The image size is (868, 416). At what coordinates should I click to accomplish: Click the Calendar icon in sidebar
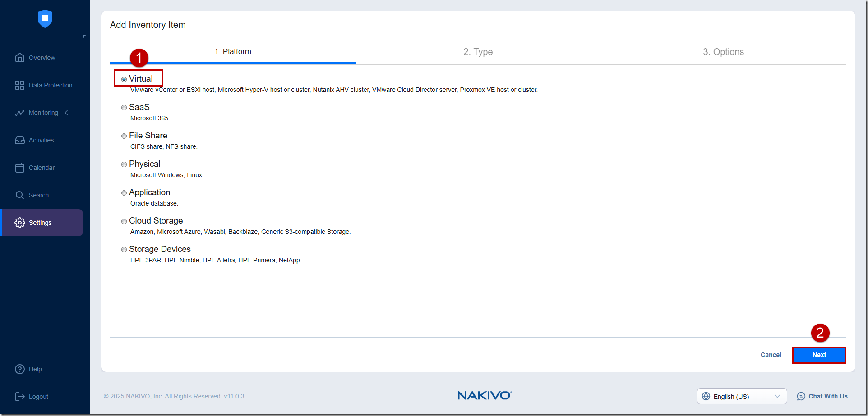coord(20,168)
